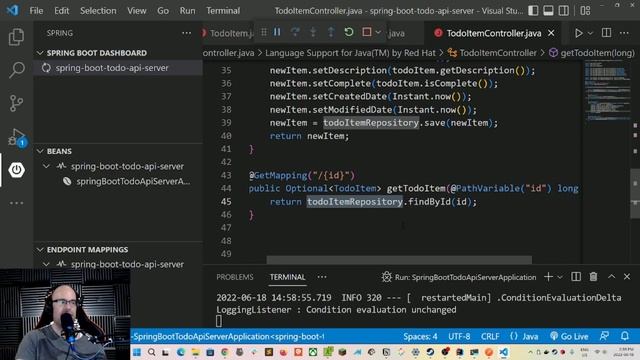Image resolution: width=640 pixels, height=360 pixels.
Task: Click the debug Step Out button
Action: pyautogui.click(x=331, y=32)
